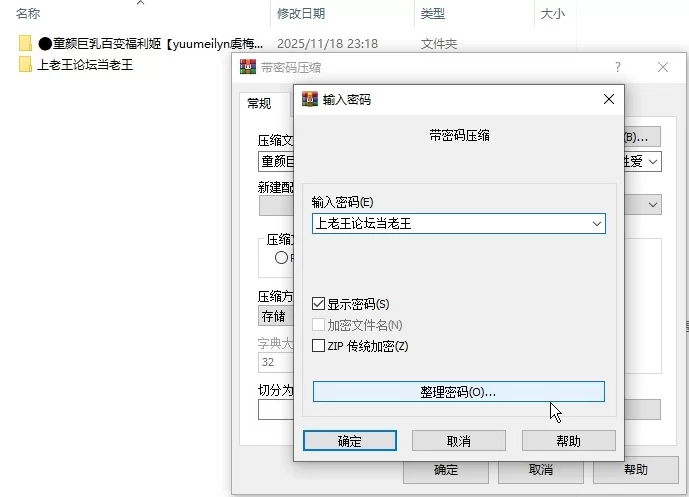
Task: Open the archive name dropdown arrow at right
Action: click(653, 162)
